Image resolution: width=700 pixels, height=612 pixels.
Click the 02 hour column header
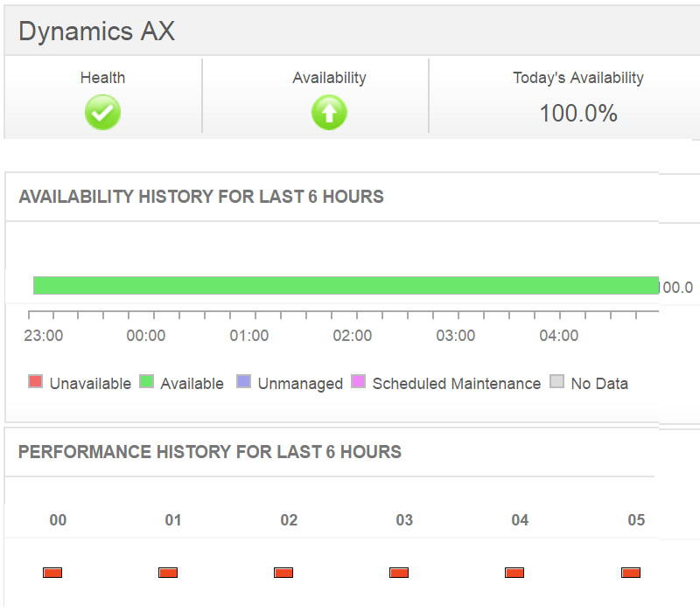pyautogui.click(x=289, y=520)
